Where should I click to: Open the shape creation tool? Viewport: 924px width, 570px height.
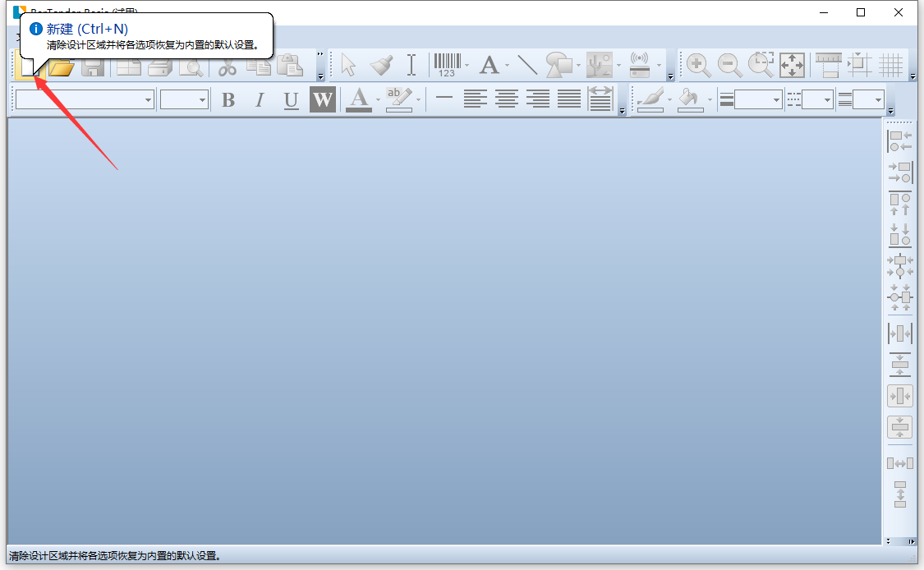coord(559,65)
